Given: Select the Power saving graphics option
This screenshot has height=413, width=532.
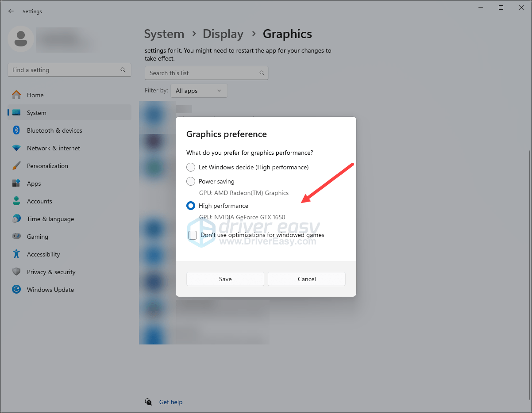Looking at the screenshot, I should 190,181.
